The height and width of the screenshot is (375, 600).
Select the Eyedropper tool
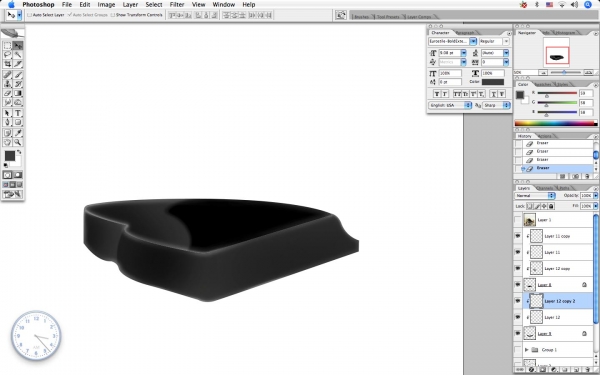click(x=18, y=133)
